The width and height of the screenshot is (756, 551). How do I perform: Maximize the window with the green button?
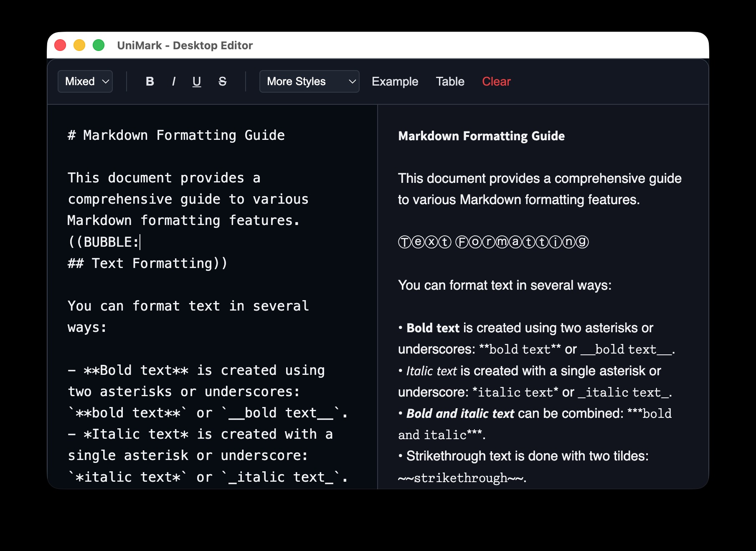[99, 45]
